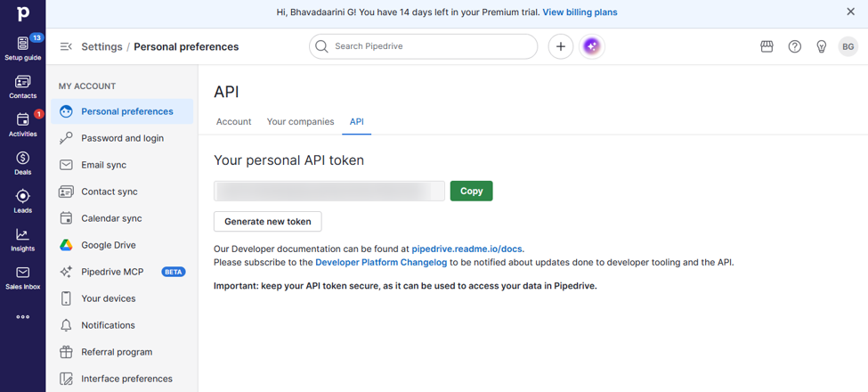
Task: Open Referral program page
Action: [x=122, y=352]
